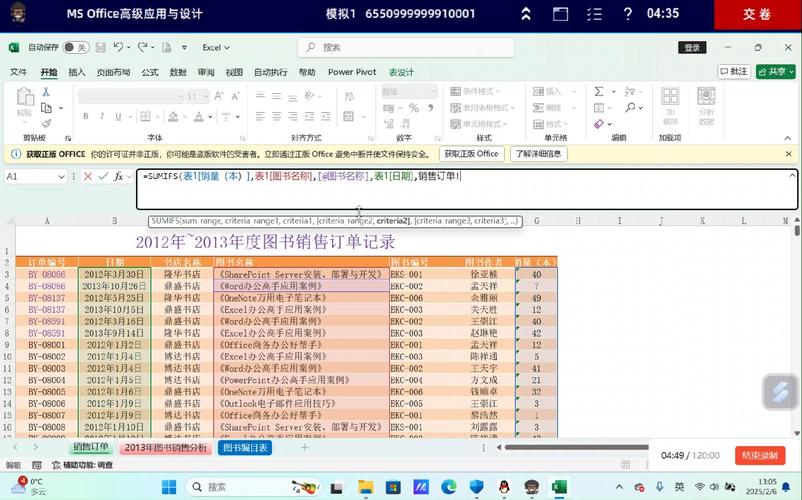Click the Windows taskbar 搜索 search box
The image size is (802, 500).
point(253,487)
